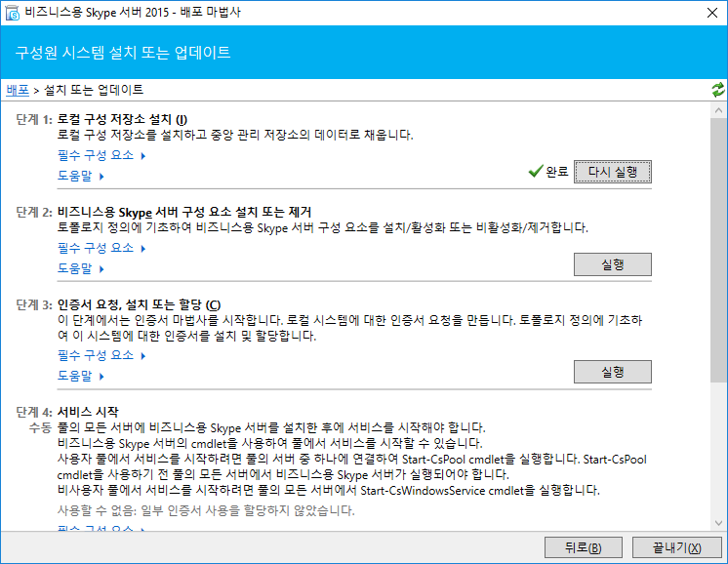728x564 pixels.
Task: Click the 수동 label in step 4
Action: click(x=40, y=428)
